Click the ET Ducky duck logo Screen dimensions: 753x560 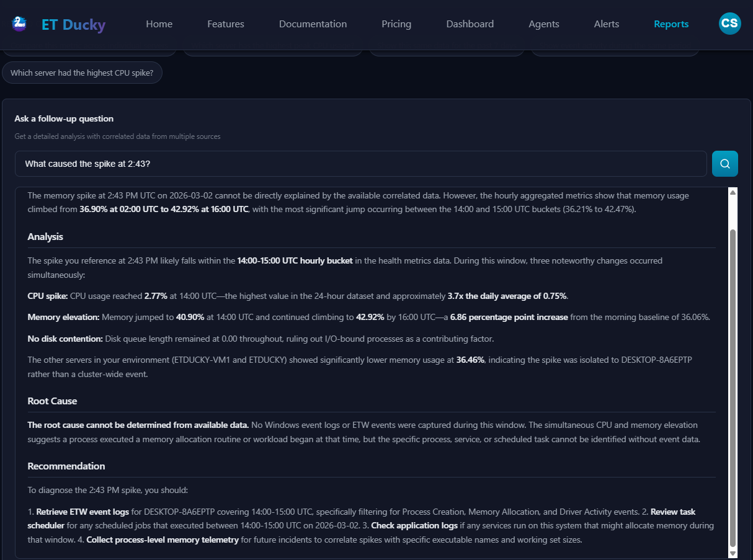pyautogui.click(x=18, y=24)
